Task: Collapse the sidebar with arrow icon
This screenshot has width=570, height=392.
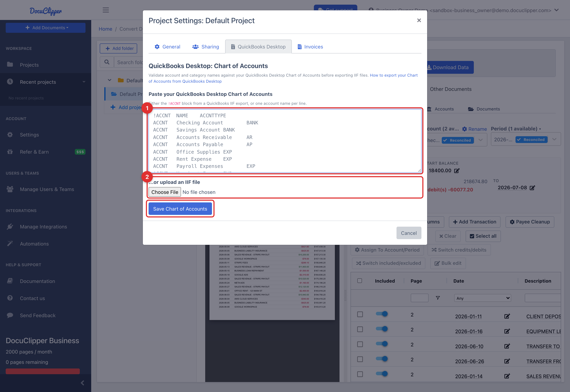Action: pos(82,383)
